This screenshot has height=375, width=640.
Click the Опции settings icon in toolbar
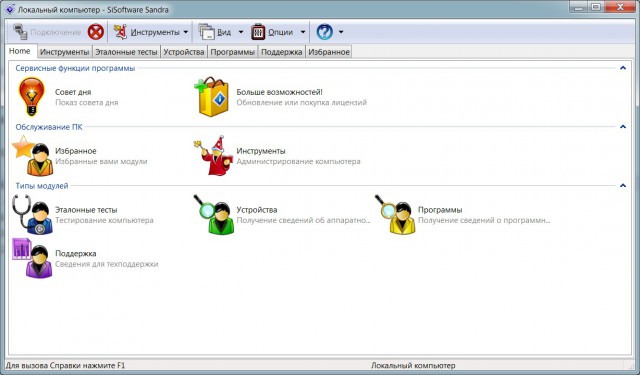pos(258,31)
